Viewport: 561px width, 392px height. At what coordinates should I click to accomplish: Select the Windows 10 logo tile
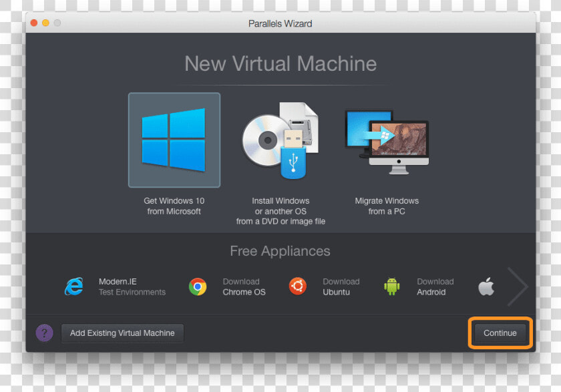pos(174,140)
